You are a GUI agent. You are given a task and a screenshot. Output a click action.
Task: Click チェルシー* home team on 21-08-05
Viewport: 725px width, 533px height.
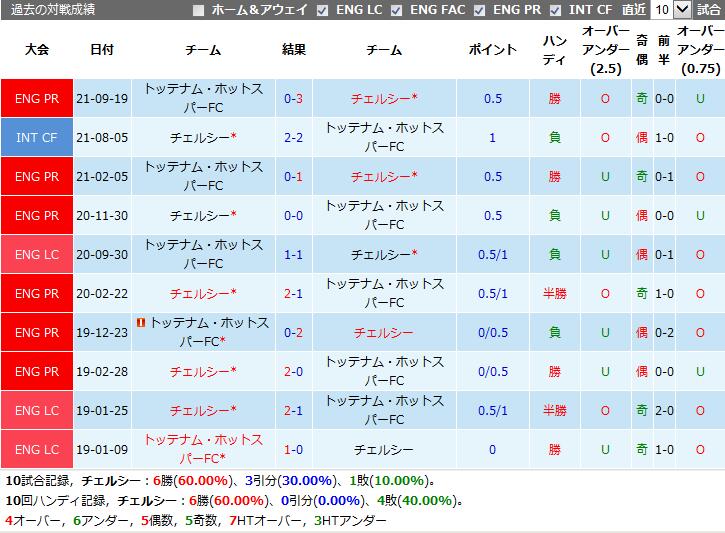tap(203, 137)
